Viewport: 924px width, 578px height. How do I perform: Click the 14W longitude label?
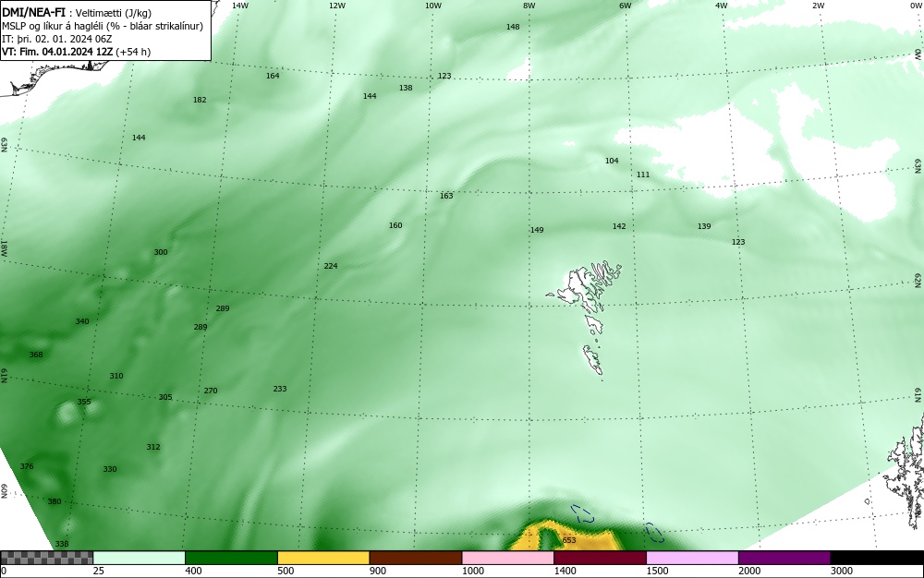[240, 6]
